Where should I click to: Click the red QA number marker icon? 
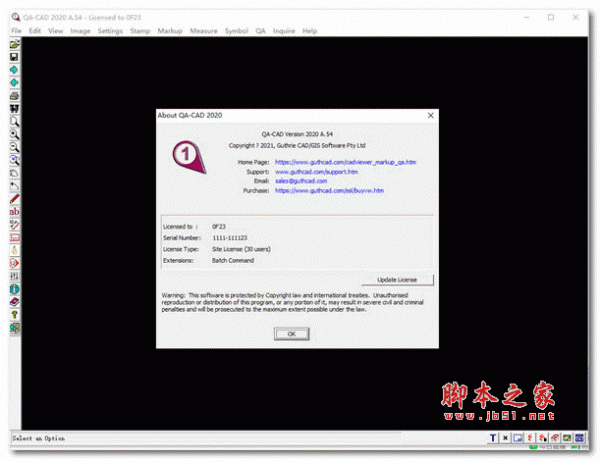click(x=15, y=263)
